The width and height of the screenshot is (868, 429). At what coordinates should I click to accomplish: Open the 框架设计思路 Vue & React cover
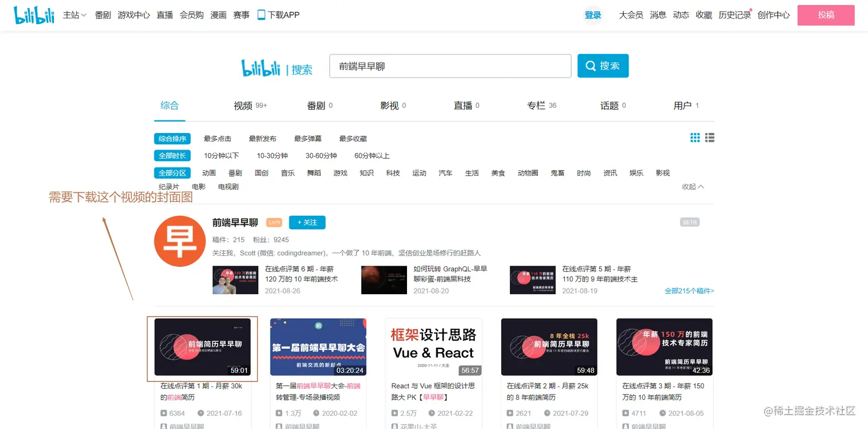(433, 347)
